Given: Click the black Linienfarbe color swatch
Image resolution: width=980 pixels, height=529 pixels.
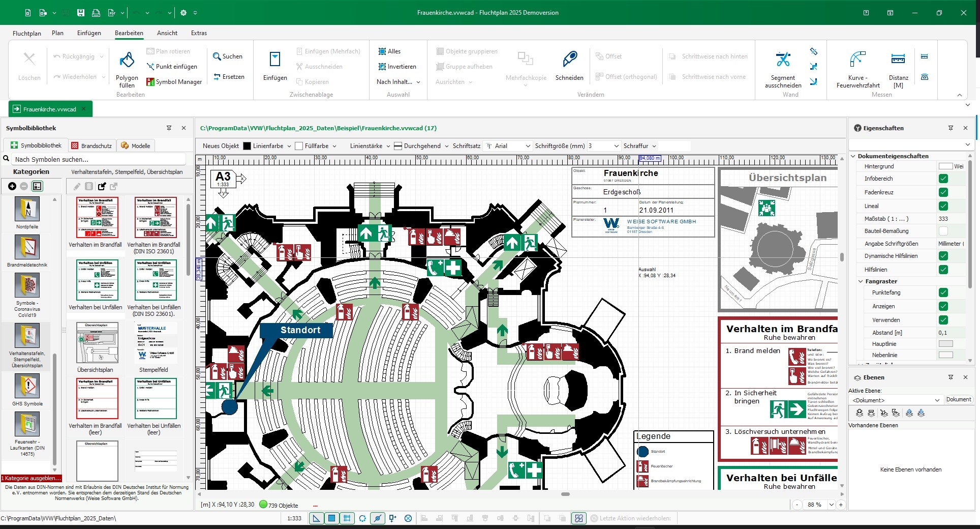Looking at the screenshot, I should [247, 146].
